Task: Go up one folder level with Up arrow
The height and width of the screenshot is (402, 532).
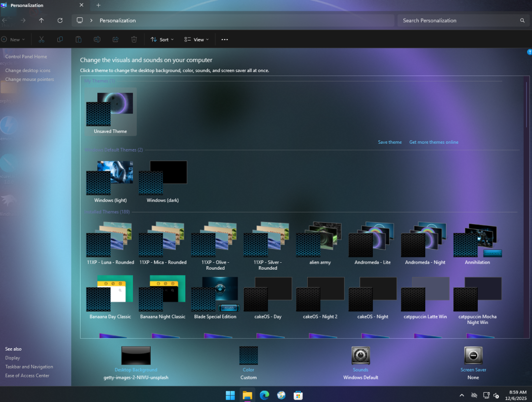Action: pos(41,20)
